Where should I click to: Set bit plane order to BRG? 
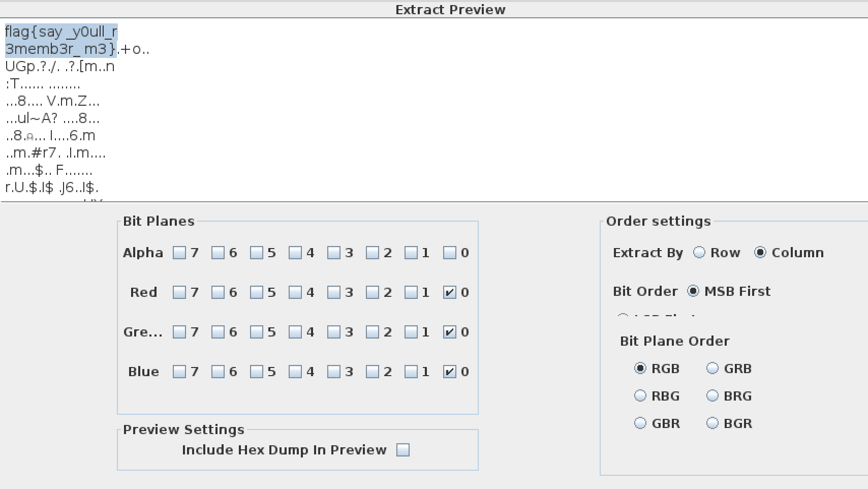pyautogui.click(x=712, y=396)
